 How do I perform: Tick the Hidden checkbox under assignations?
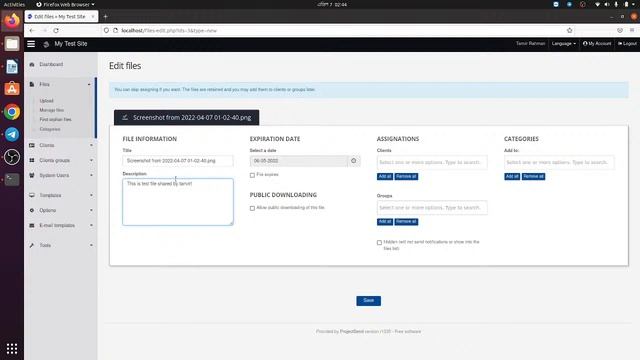(x=379, y=242)
